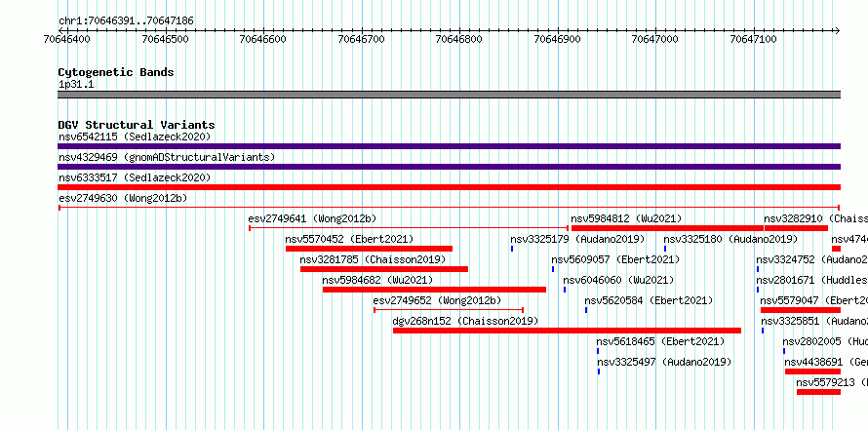The height and width of the screenshot is (430, 868).
Task: Click the long red bar of dgv268n152
Action: [567, 331]
